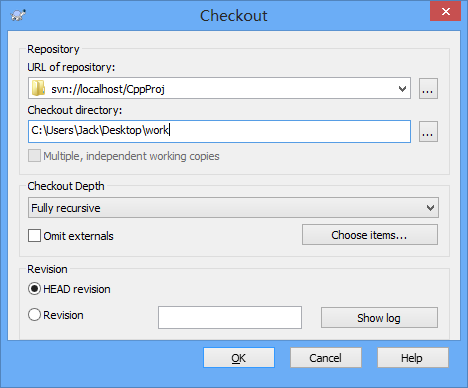
Task: Open the URL of repository dropdown arrow
Action: click(x=402, y=89)
